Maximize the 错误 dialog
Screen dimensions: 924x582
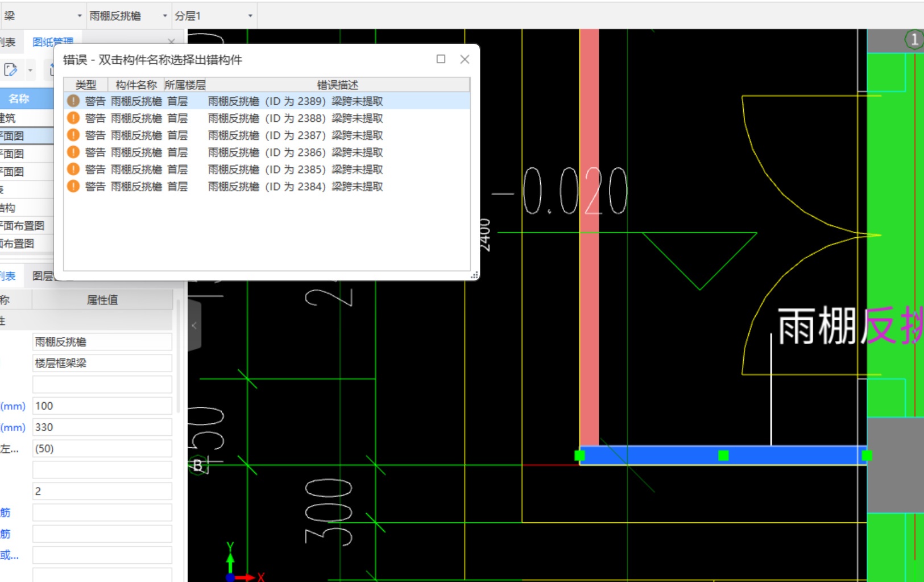[441, 59]
